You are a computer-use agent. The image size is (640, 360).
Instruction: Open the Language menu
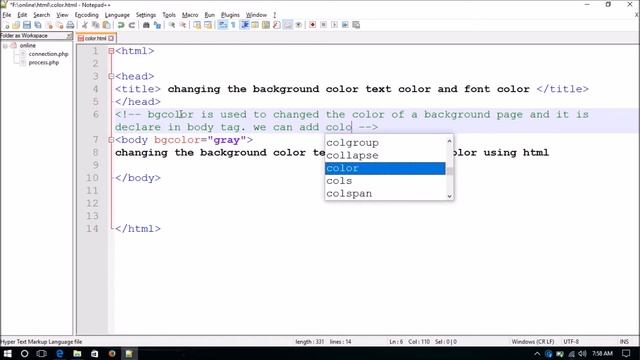117,15
